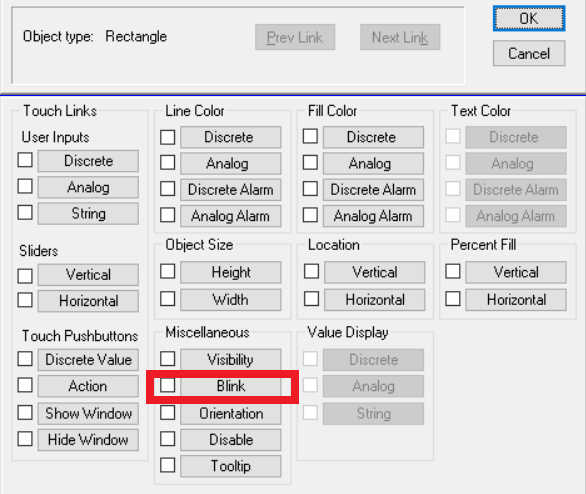Toggle the Tooltip checkbox
The image size is (586, 494).
(x=167, y=465)
